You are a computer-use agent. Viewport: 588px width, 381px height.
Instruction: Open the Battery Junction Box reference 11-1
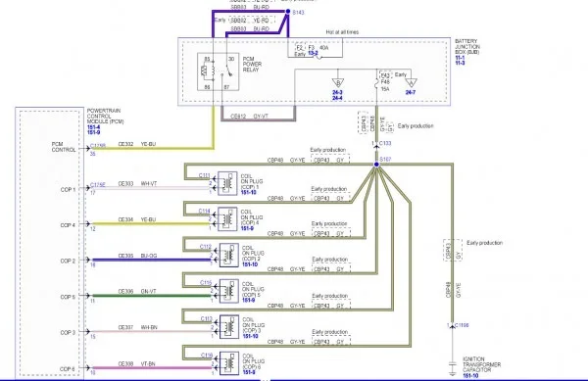pos(460,58)
